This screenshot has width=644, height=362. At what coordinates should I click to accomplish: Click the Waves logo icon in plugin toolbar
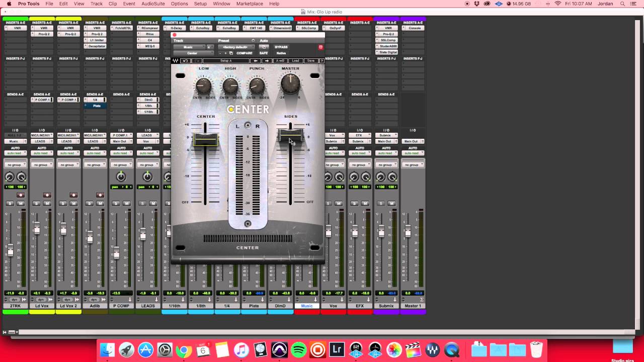[x=176, y=61]
